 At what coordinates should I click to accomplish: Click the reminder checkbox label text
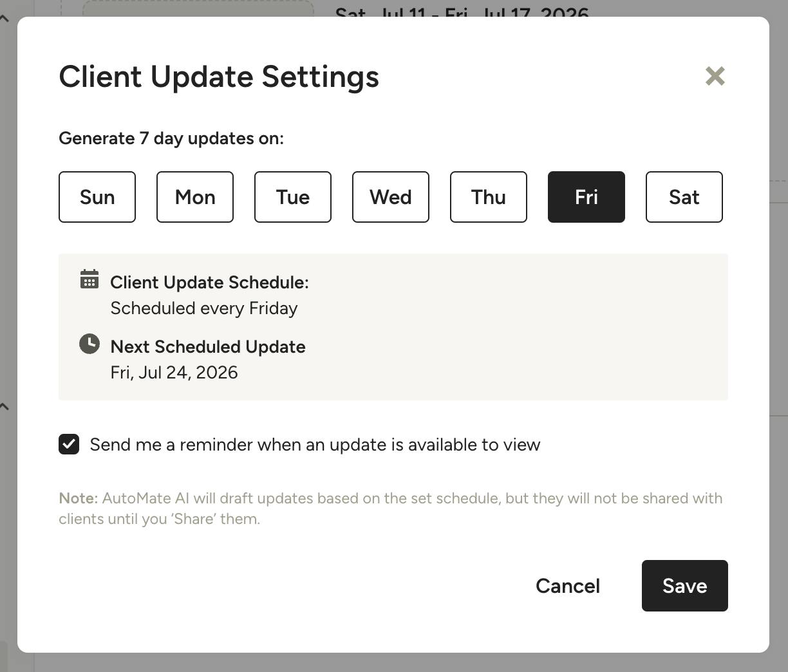(x=315, y=445)
